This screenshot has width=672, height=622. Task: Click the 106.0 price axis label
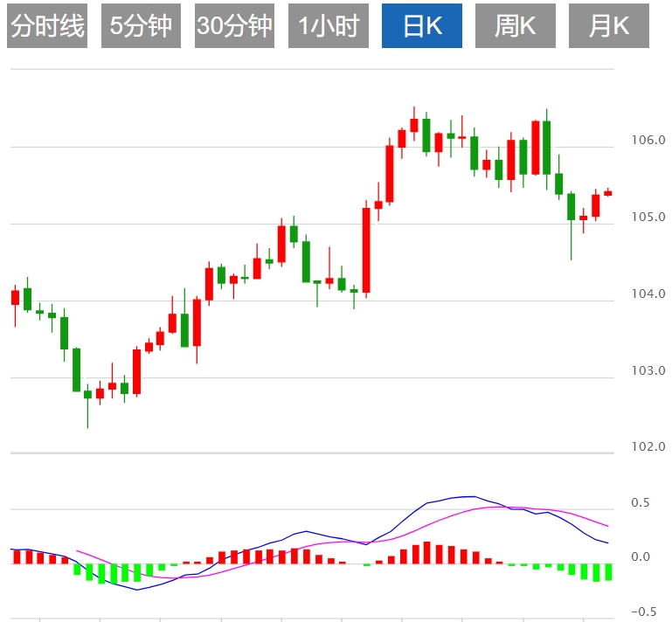coord(648,140)
